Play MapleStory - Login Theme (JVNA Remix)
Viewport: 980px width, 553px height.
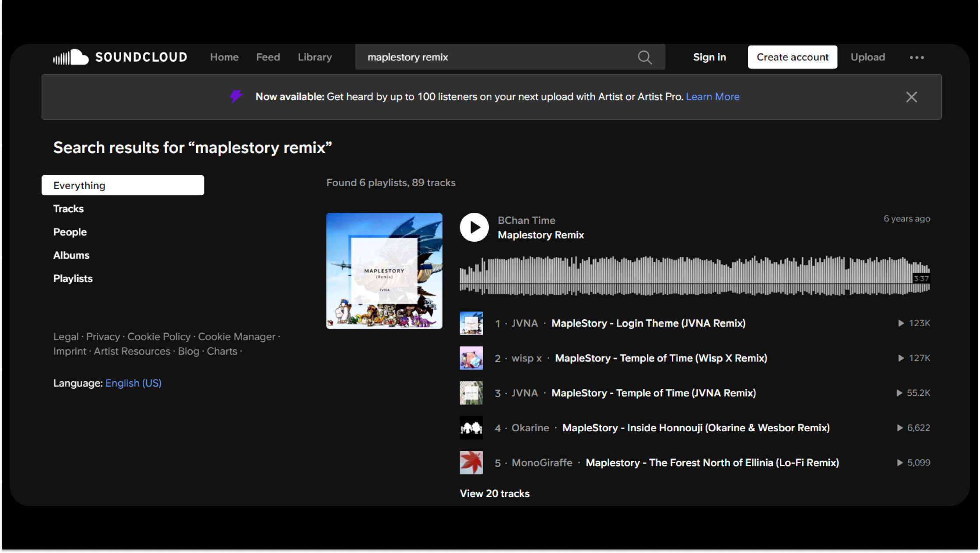point(648,323)
